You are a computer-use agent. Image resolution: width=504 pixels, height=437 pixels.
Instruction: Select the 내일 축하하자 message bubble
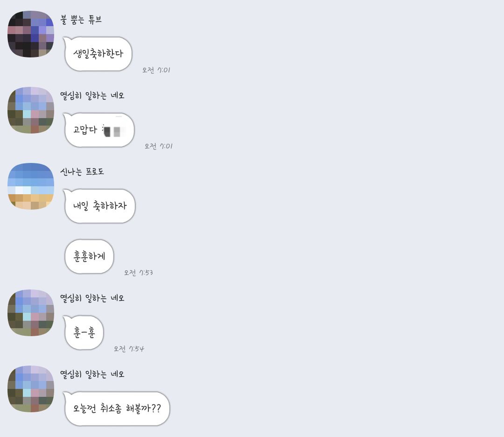(99, 206)
